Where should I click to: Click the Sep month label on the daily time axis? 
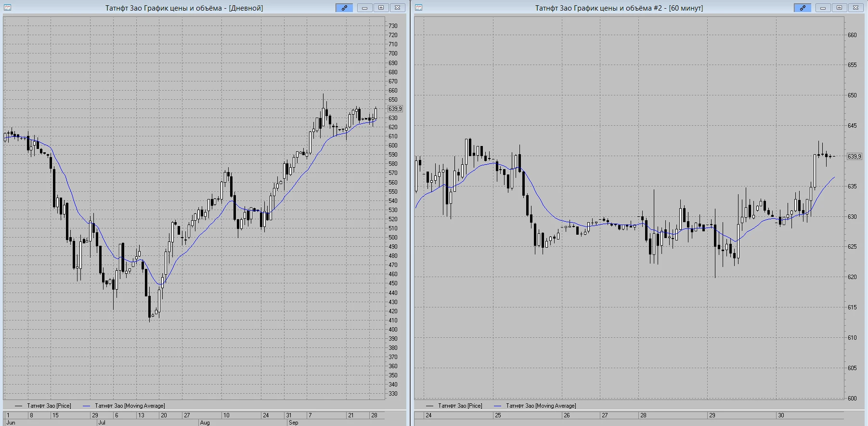293,423
